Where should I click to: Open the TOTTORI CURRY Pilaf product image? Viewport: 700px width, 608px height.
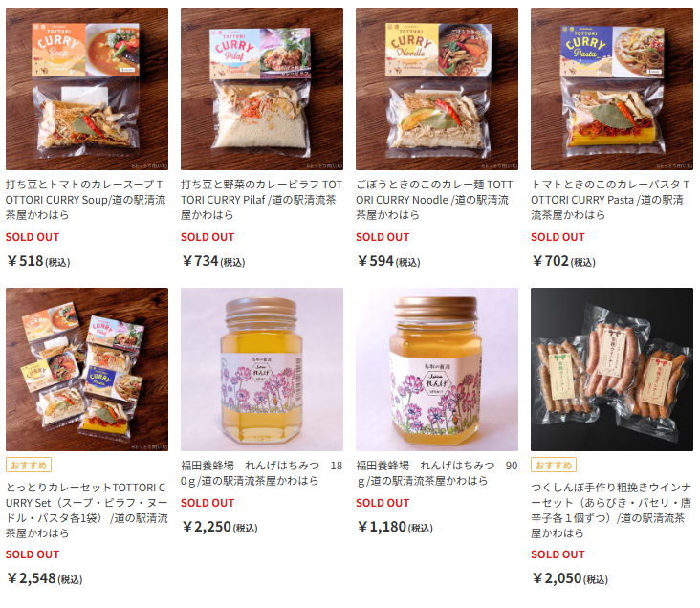pyautogui.click(x=262, y=89)
